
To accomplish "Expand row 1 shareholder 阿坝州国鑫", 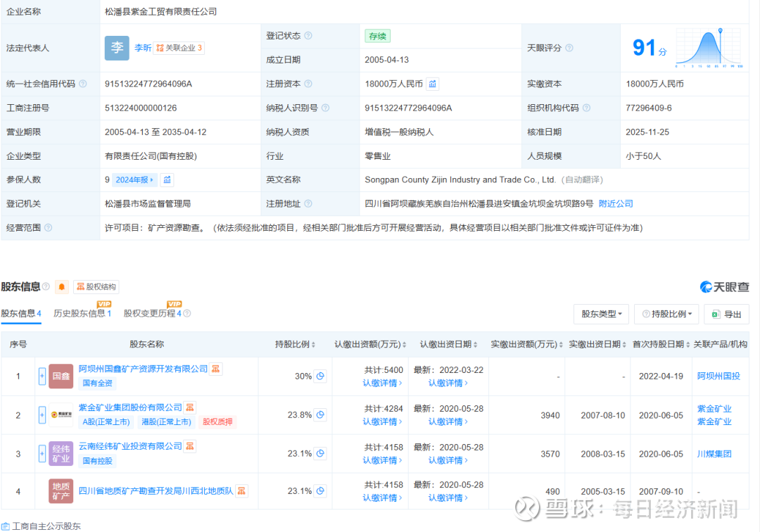I will tap(42, 376).
